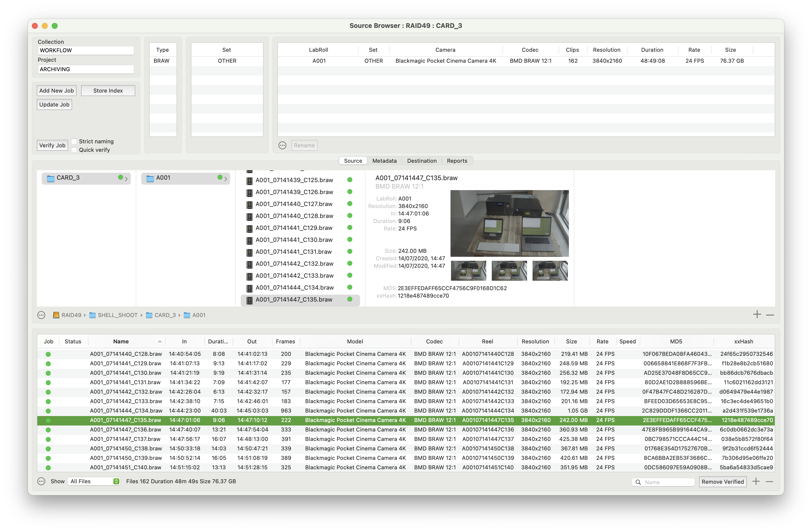This screenshot has height=532, width=812.
Task: Click the Update Job button
Action: click(x=54, y=105)
